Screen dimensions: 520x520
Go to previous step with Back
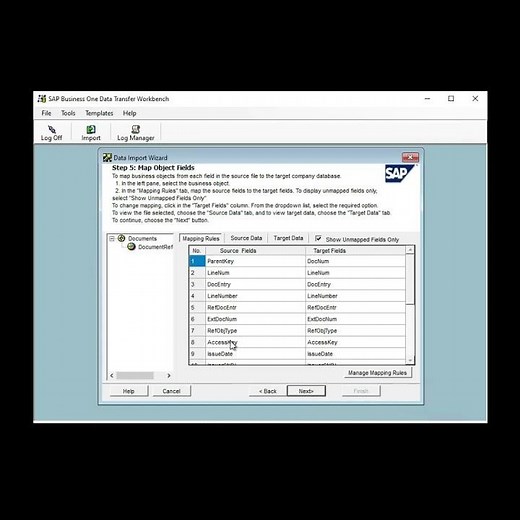click(x=268, y=391)
